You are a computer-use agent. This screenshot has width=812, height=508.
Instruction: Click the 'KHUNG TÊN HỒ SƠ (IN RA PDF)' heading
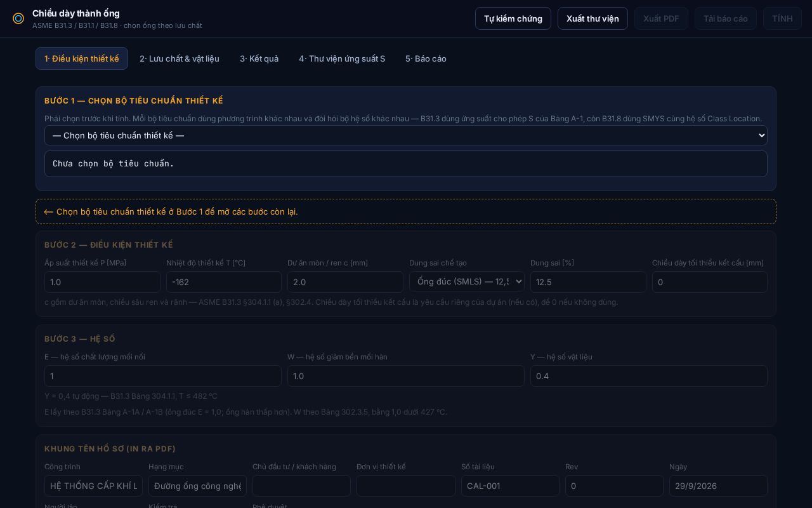pyautogui.click(x=110, y=449)
